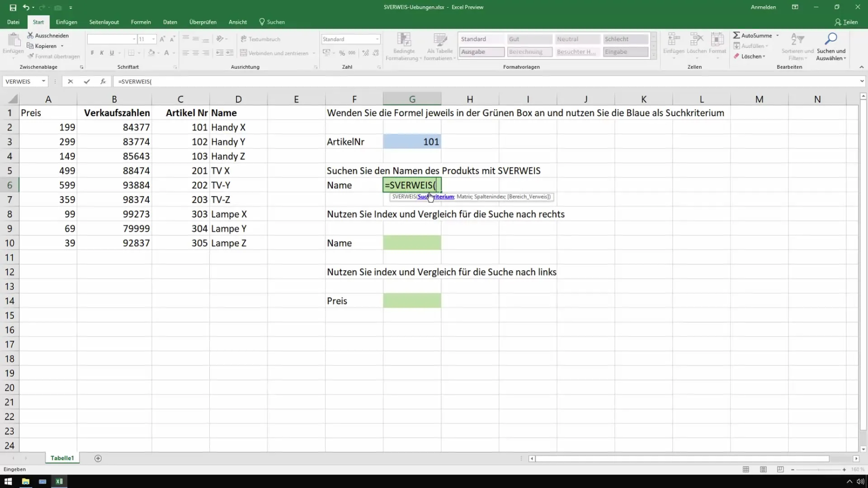This screenshot has height=488, width=868.
Task: Open Als Tabelle formatieren menu
Action: click(440, 47)
